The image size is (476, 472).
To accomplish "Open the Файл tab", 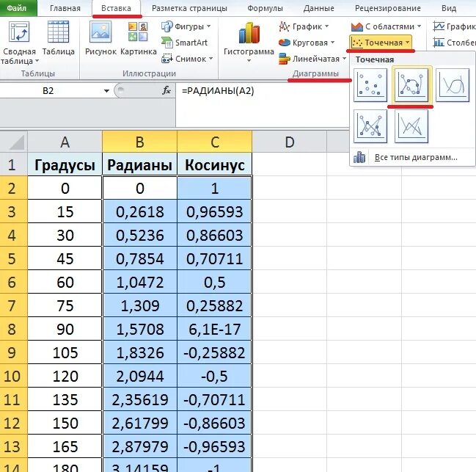I will coord(17,8).
